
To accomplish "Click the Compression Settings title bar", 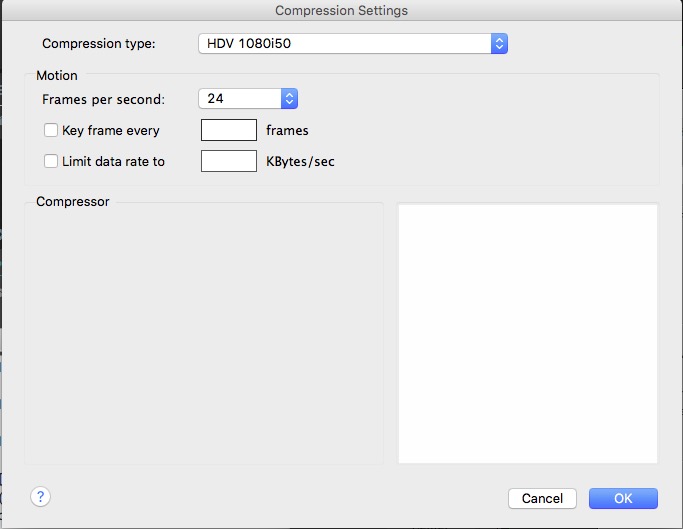I will pyautogui.click(x=342, y=10).
